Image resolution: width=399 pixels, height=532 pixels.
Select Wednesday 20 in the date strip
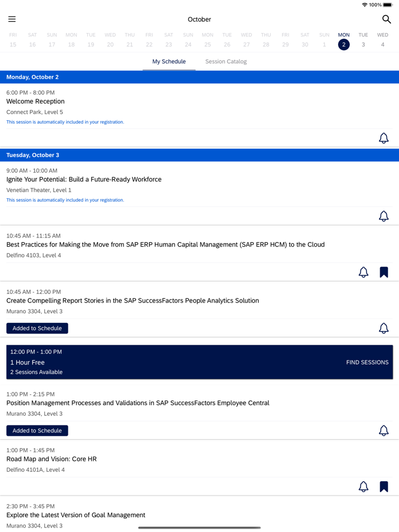[110, 40]
